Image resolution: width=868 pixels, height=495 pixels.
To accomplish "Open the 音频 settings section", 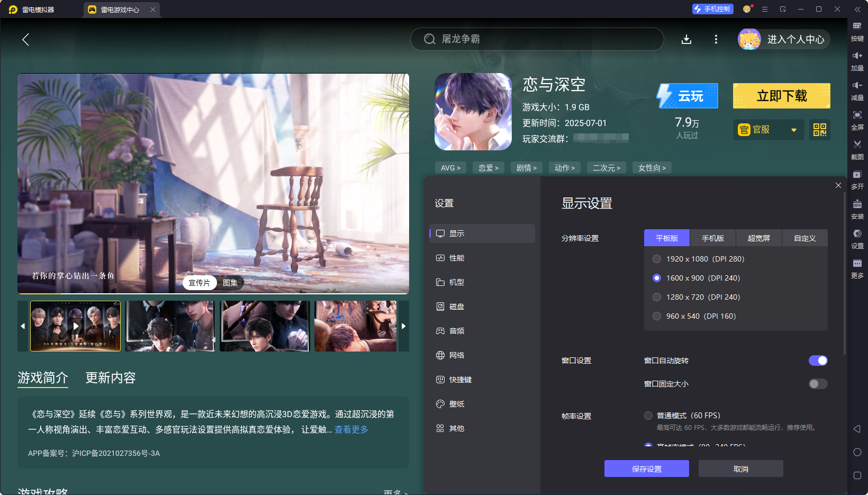I will pyautogui.click(x=456, y=330).
